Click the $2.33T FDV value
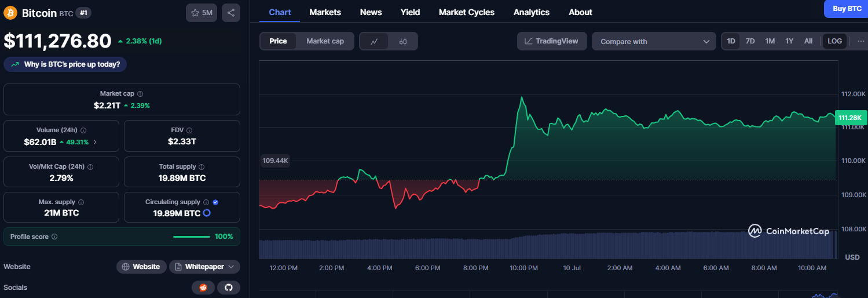868x298 pixels. [182, 141]
